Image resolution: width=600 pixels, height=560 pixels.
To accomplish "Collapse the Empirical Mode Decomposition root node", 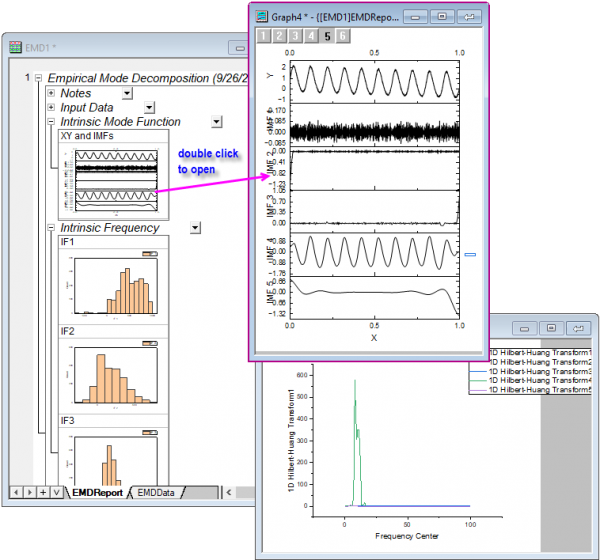I will click(x=37, y=78).
